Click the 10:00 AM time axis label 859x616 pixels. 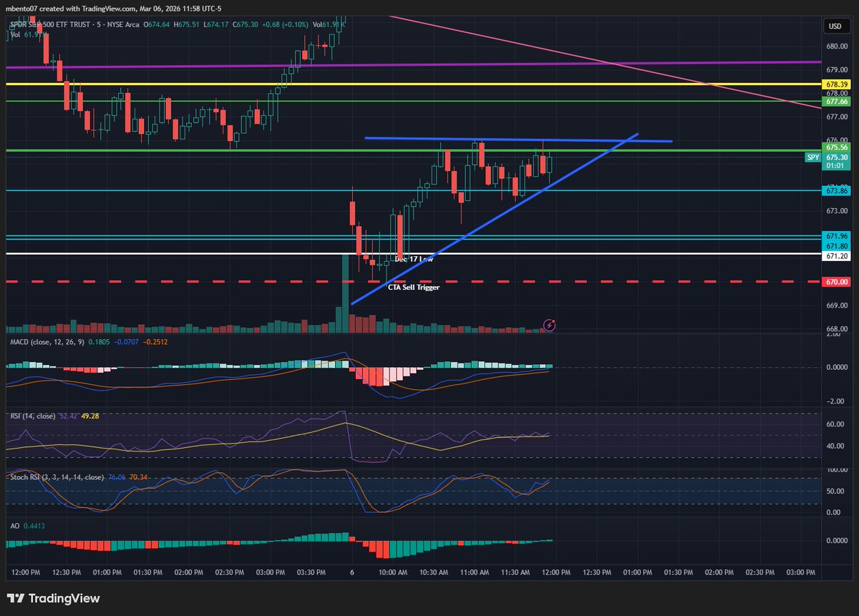click(x=393, y=572)
